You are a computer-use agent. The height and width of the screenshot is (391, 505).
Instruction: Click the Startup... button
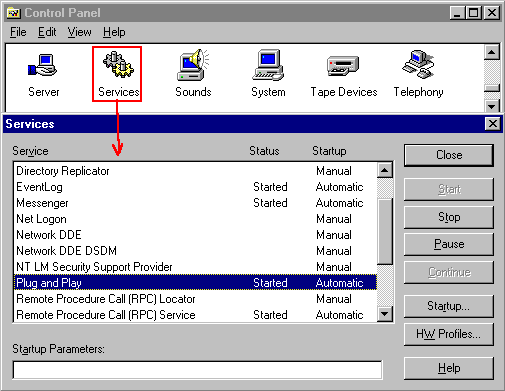pyautogui.click(x=449, y=306)
